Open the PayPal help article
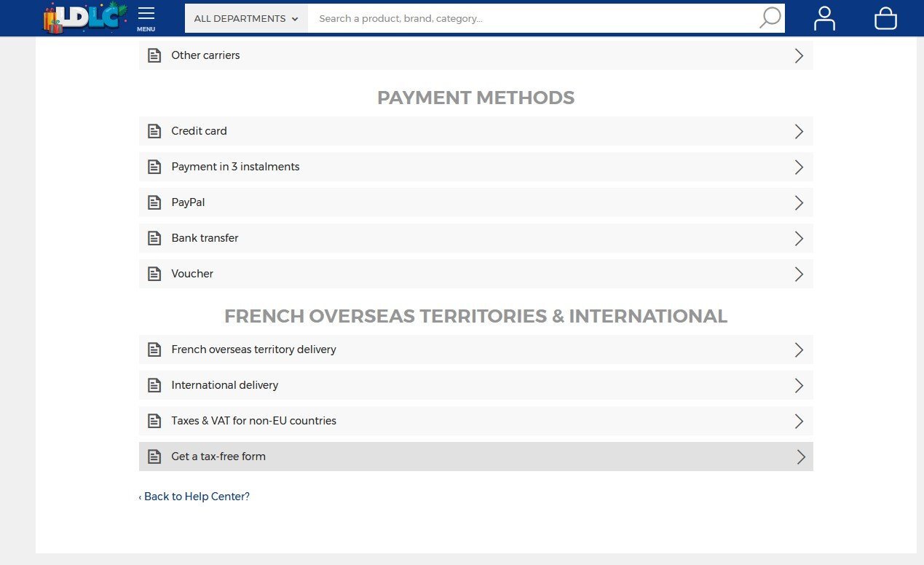Image resolution: width=924 pixels, height=565 pixels. coord(475,202)
